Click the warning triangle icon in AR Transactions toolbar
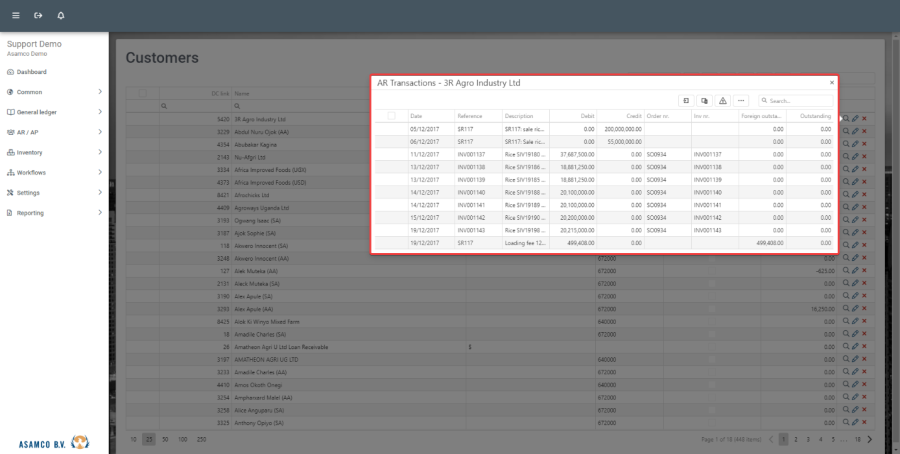 point(722,101)
